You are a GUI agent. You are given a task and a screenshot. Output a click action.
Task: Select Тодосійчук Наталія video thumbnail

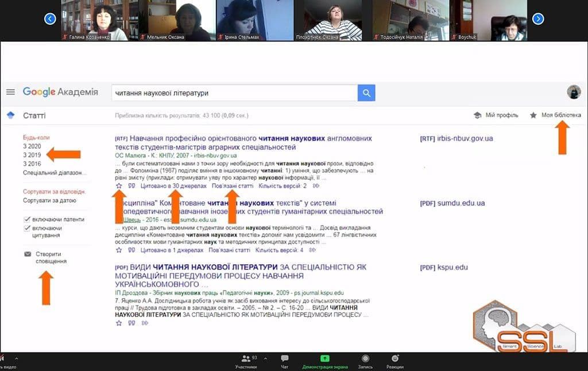[x=411, y=20]
